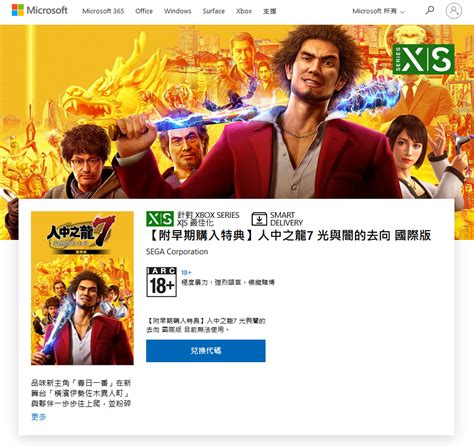Expand the Microsoft 所有 dropdown
The image size is (474, 448).
pos(378,11)
